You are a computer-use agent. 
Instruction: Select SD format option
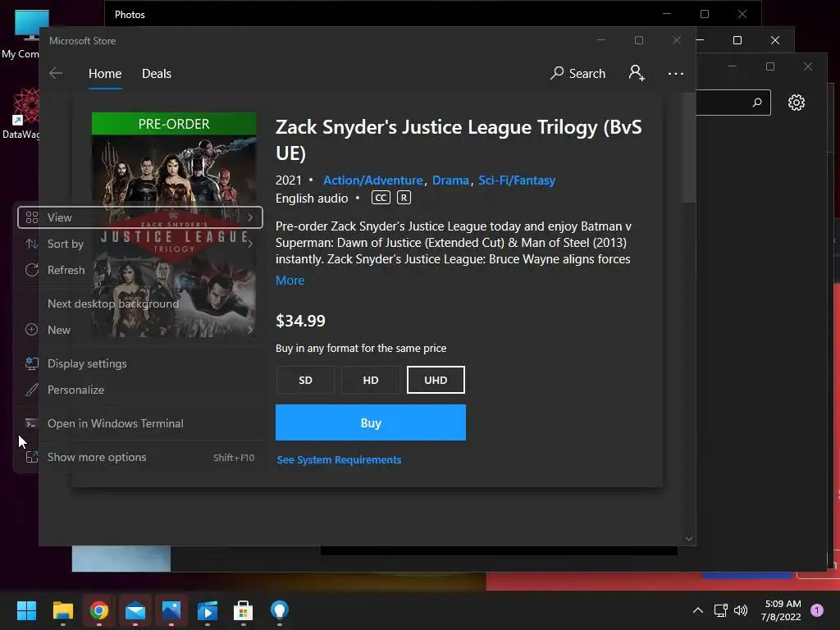[305, 380]
